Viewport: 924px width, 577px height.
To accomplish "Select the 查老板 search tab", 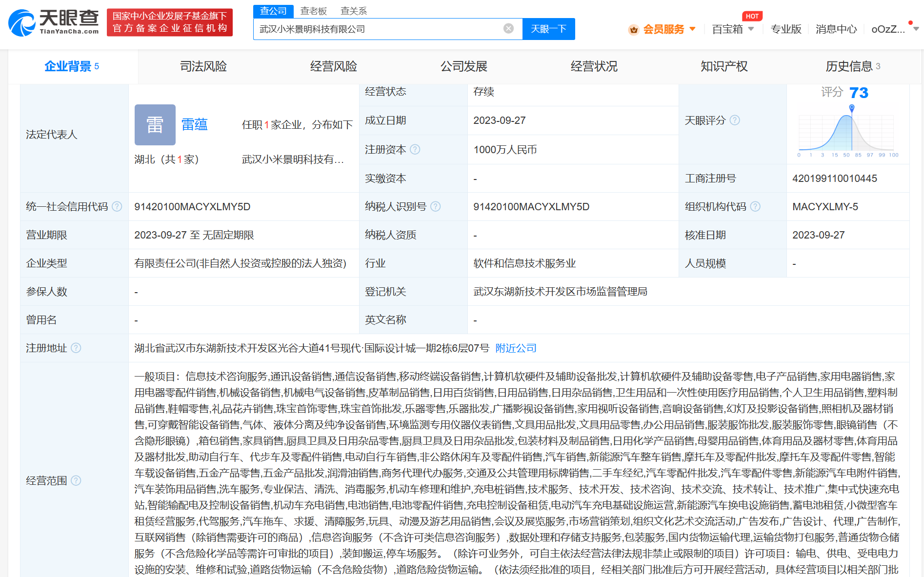I will pos(313,11).
